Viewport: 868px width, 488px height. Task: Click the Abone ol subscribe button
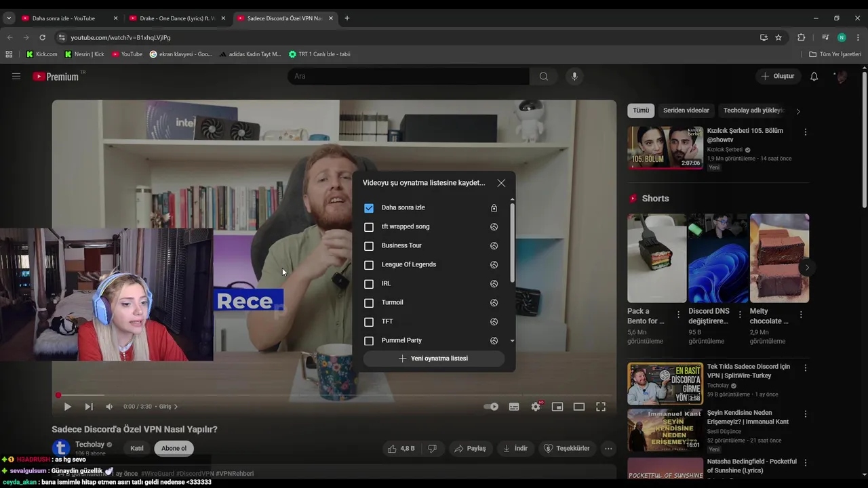(174, 448)
